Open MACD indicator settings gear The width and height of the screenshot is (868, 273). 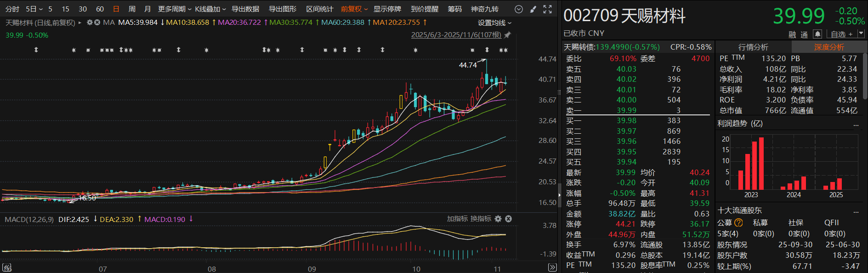point(498,219)
